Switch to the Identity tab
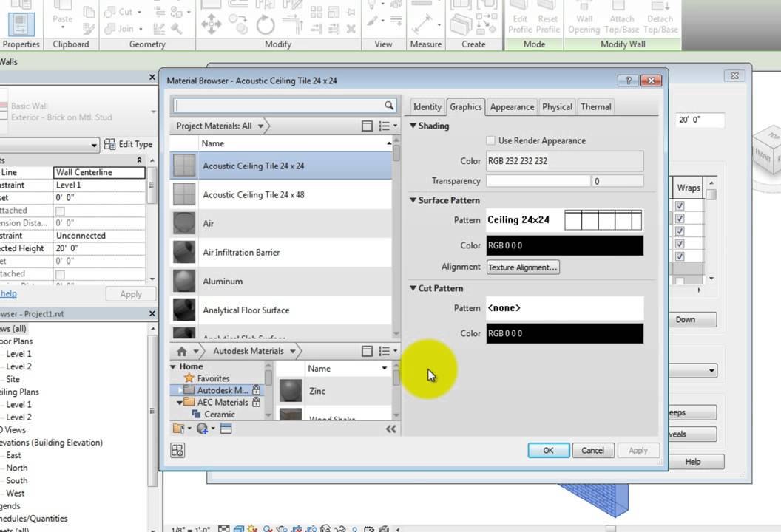This screenshot has width=781, height=532. 427,107
